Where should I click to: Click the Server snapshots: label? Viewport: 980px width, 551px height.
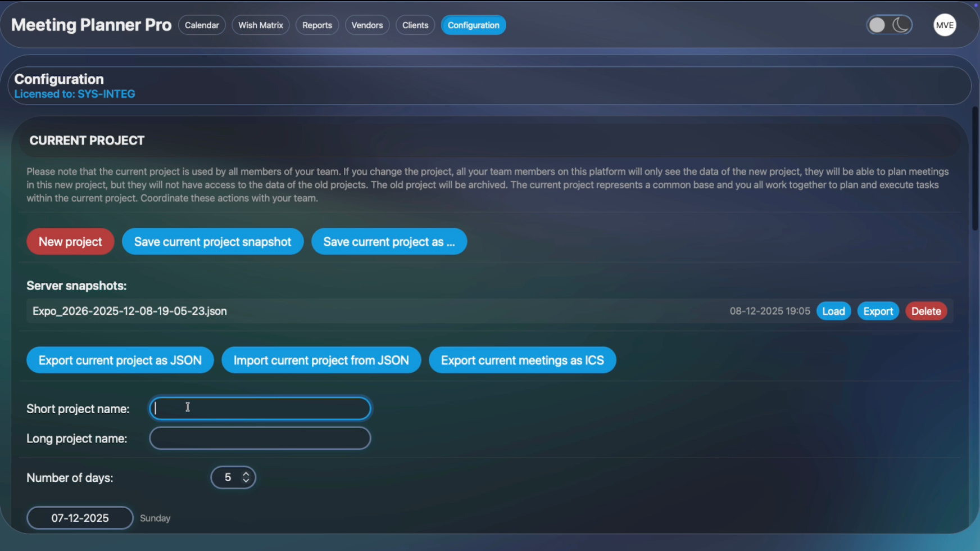tap(76, 286)
